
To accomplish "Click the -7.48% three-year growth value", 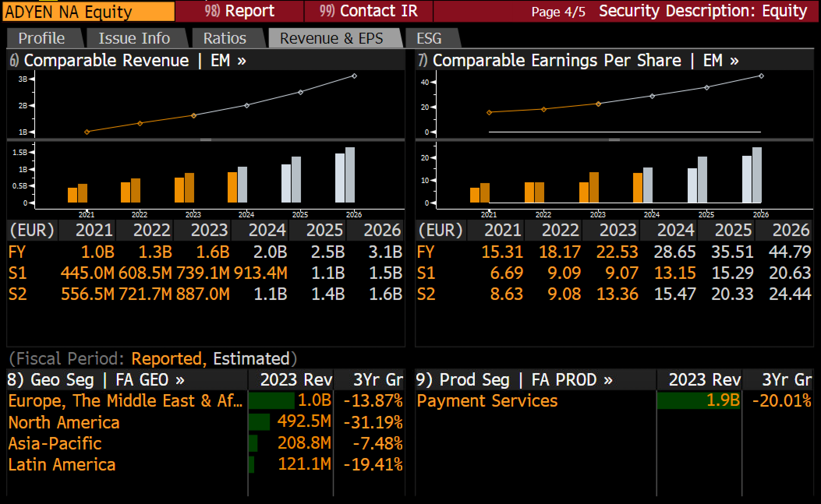I will click(x=378, y=443).
